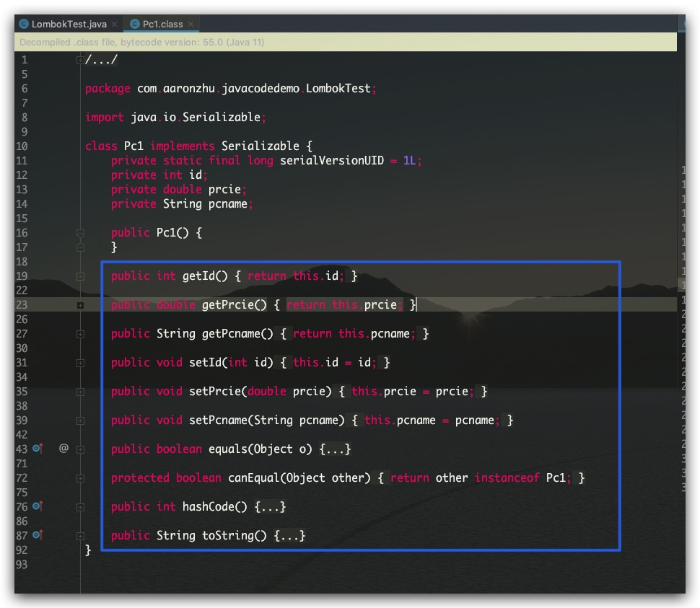This screenshot has height=608, width=700.
Task: Click the class icon on LombokTest.java tab
Action: pos(24,24)
